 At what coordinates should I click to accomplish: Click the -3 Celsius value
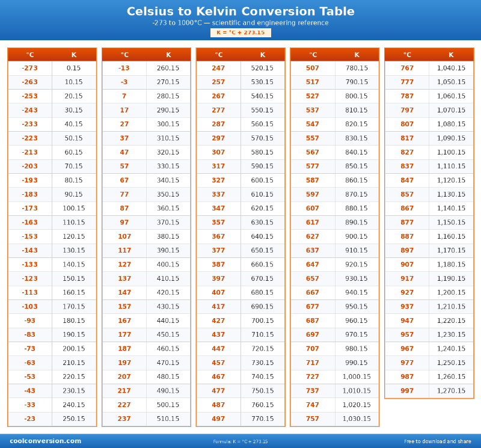(124, 82)
